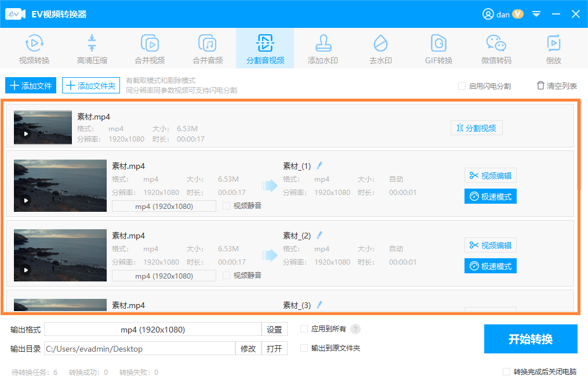Open the dropdown menu arrow beside user dan
The image size is (588, 383).
(536, 14)
